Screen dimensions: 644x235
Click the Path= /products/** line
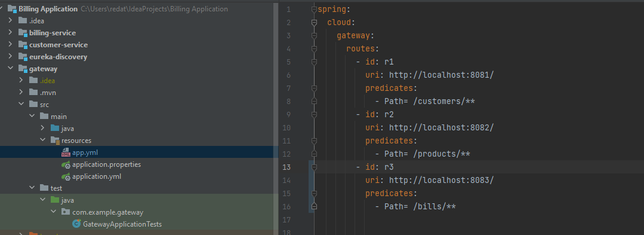(423, 154)
